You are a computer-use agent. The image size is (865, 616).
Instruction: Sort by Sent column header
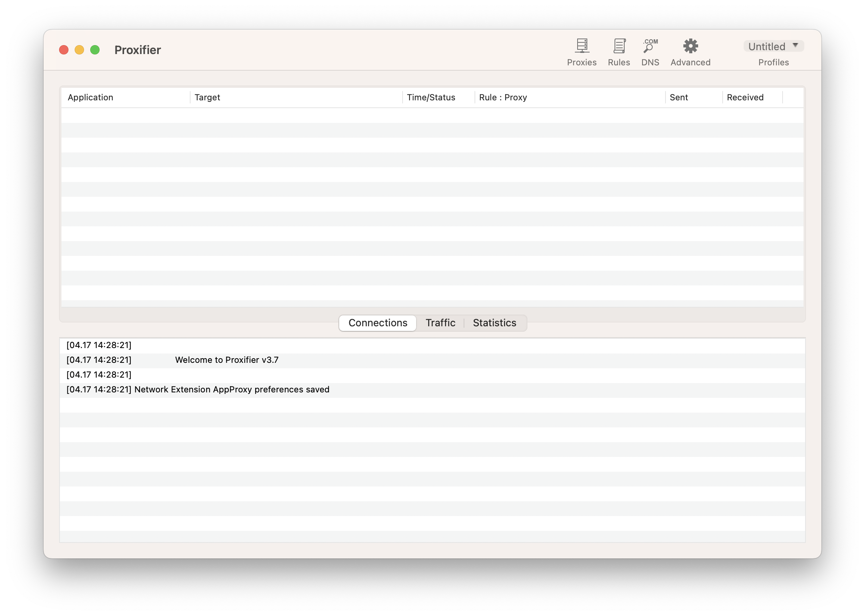tap(679, 97)
